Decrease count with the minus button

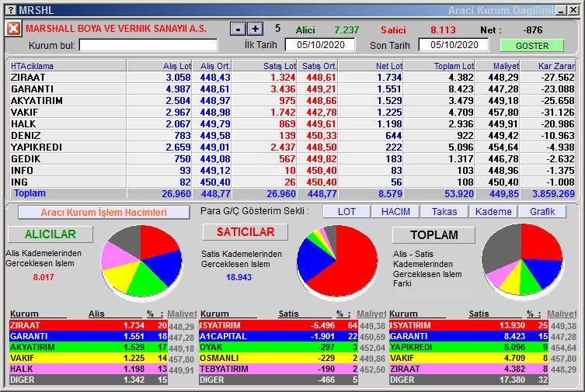click(238, 29)
